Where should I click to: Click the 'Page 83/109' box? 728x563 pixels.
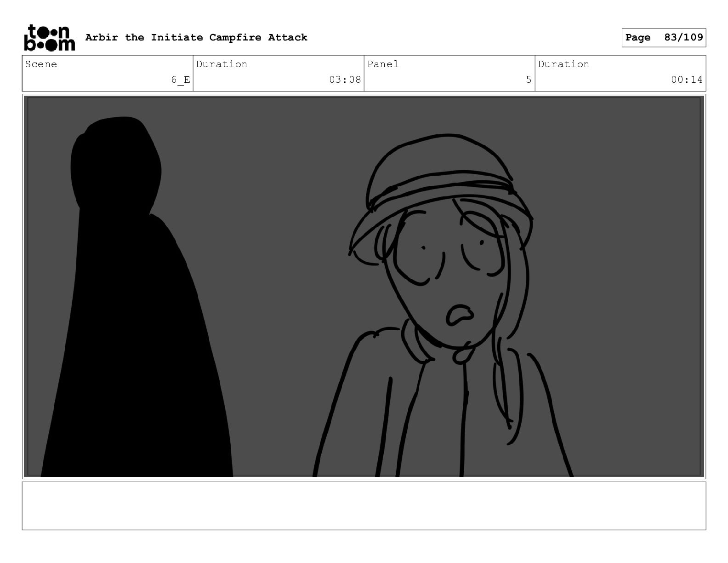pos(664,38)
